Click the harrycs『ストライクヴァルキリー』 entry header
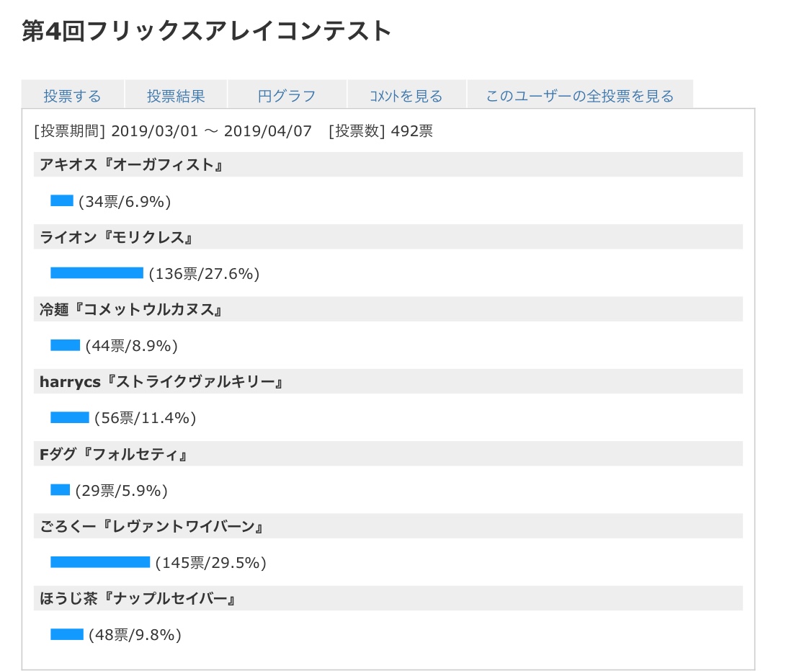812x671 pixels. (160, 381)
